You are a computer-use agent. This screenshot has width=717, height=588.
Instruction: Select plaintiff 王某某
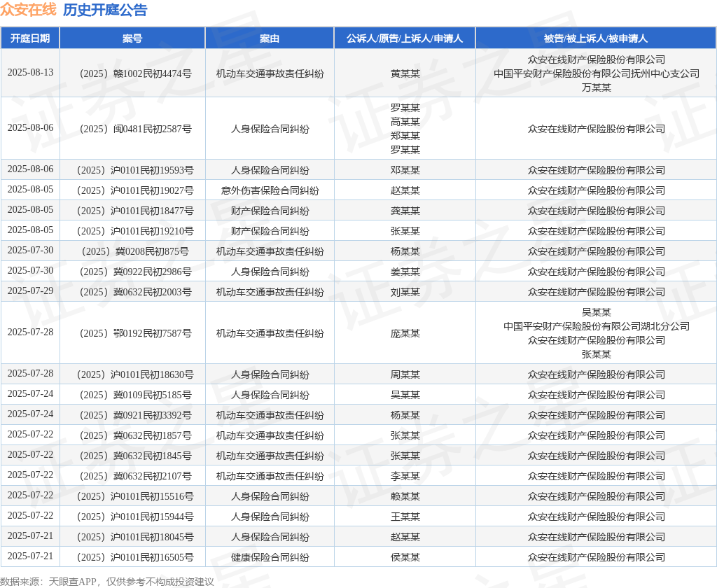tap(405, 517)
